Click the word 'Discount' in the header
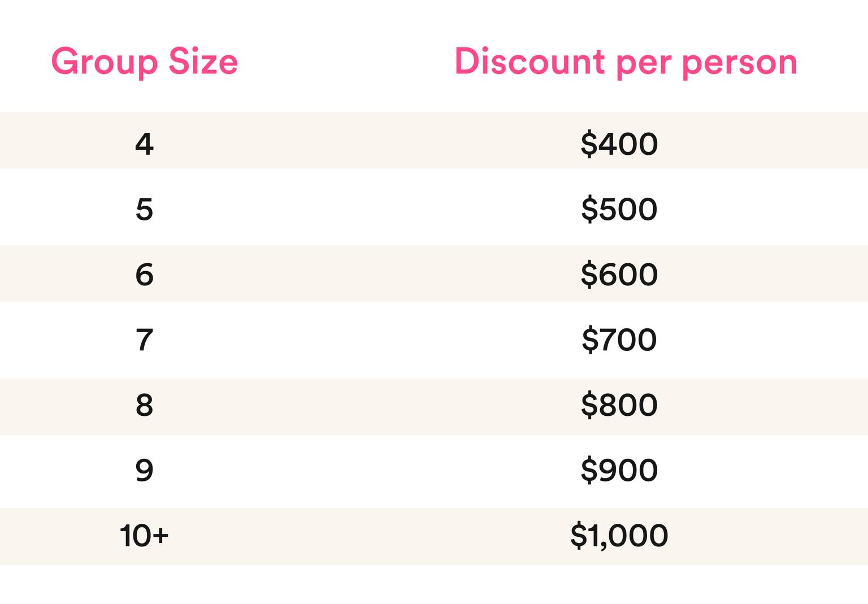Viewport: 868px width, 604px height. tap(530, 62)
